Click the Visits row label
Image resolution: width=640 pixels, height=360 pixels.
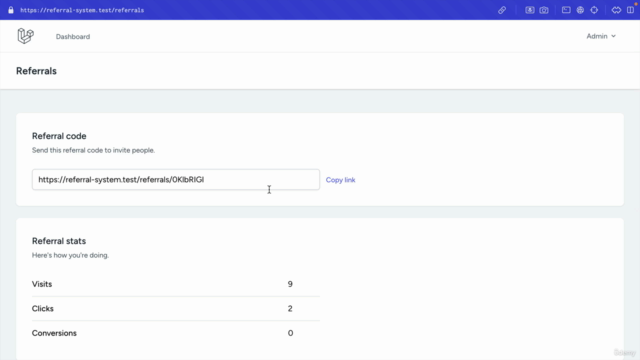pos(42,284)
